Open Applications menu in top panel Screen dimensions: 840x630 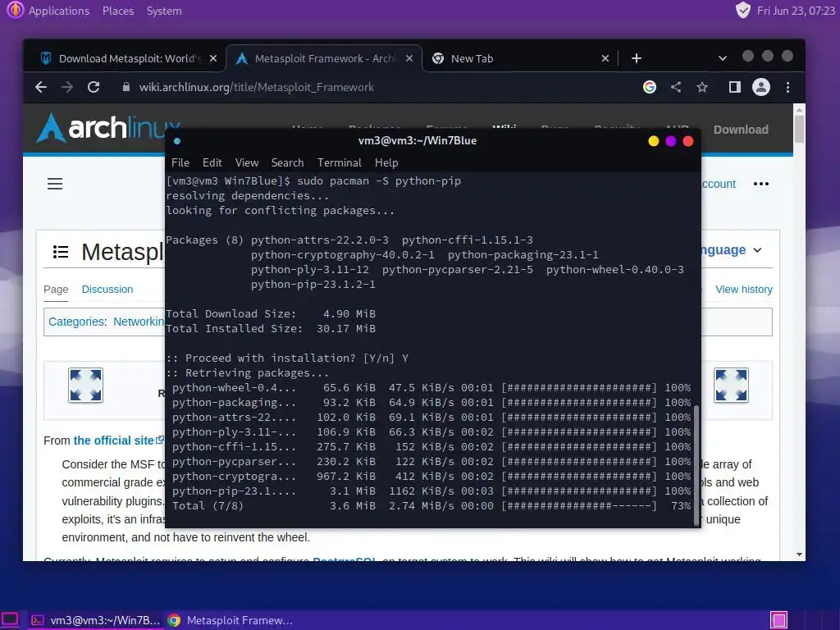(59, 11)
